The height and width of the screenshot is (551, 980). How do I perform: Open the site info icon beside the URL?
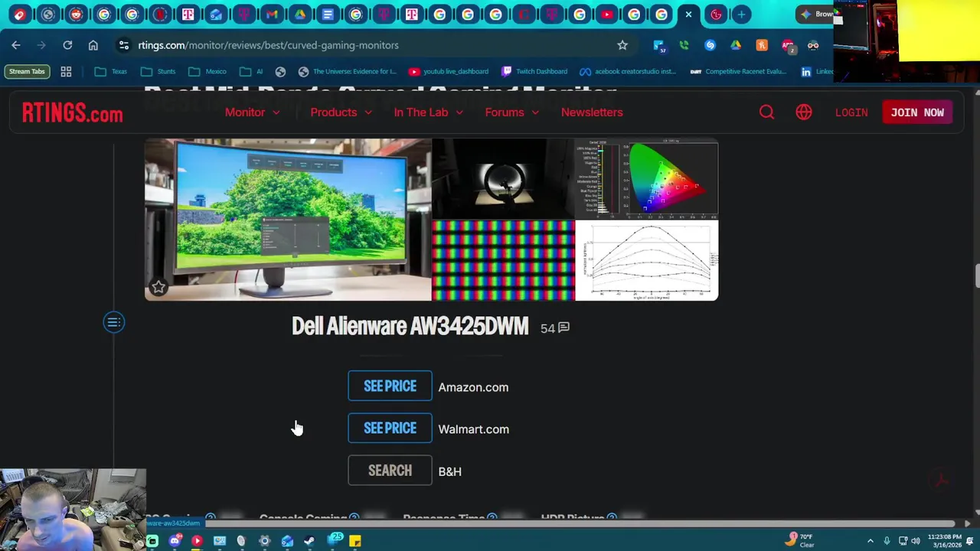click(x=123, y=45)
